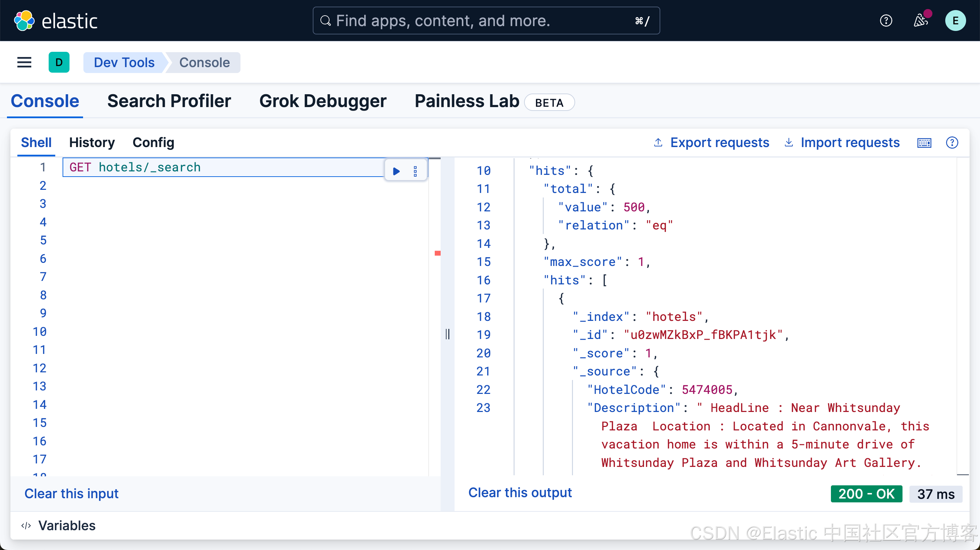
Task: Click the green D space avatar
Action: (59, 63)
